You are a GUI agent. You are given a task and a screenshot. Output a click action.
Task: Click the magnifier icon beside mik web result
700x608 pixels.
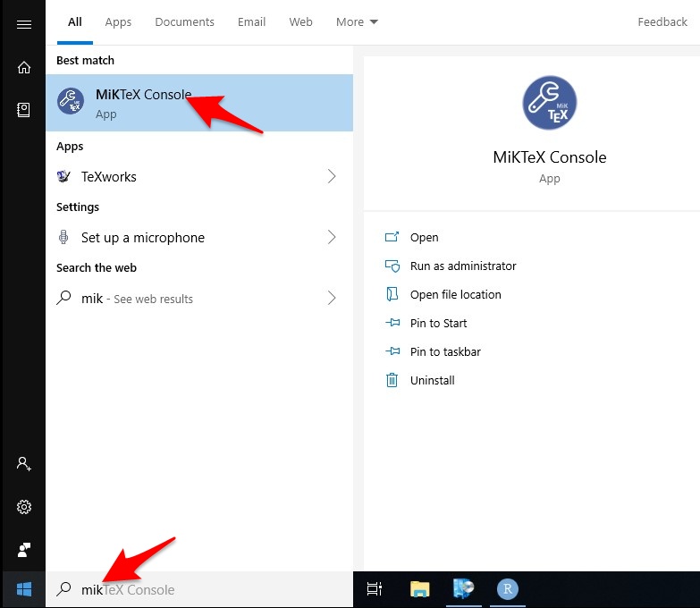[63, 298]
